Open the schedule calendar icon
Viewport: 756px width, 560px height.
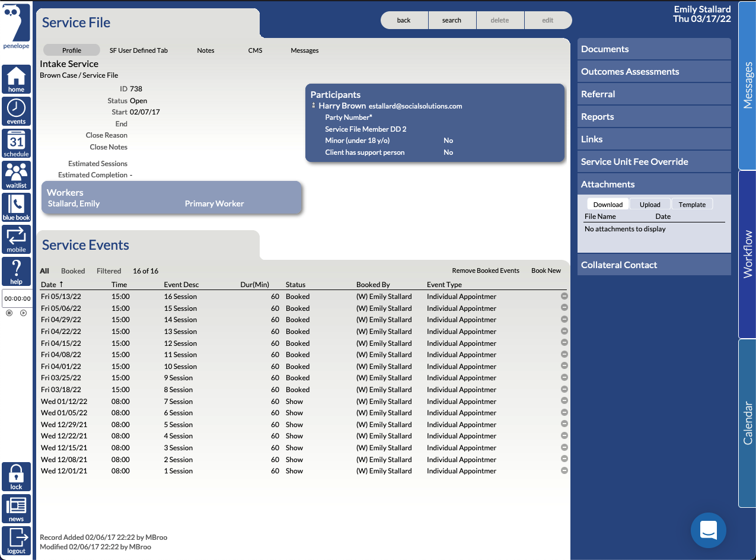16,144
